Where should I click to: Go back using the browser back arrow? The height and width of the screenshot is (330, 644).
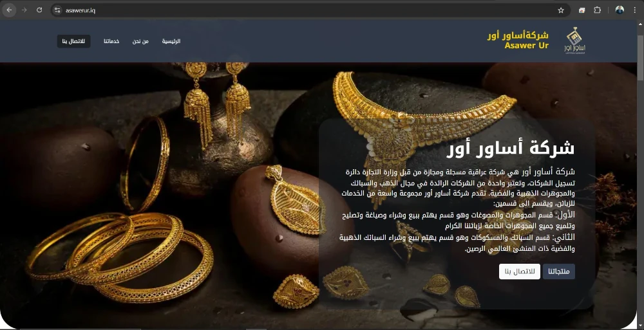tap(9, 10)
